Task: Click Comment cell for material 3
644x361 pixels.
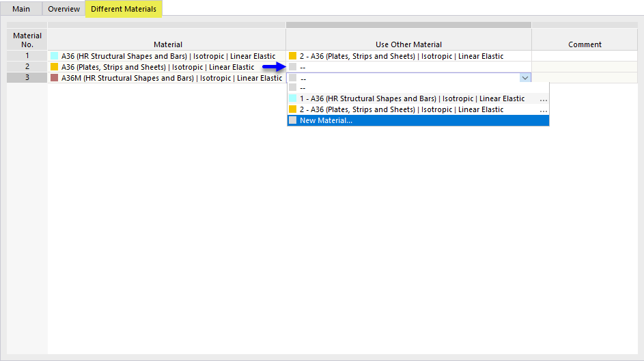Action: [585, 78]
